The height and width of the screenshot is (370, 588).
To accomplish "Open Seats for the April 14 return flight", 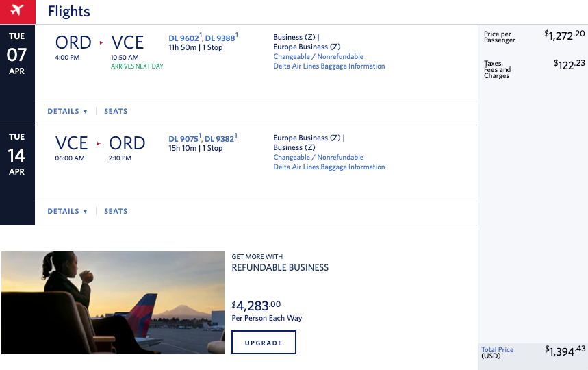I will [116, 211].
